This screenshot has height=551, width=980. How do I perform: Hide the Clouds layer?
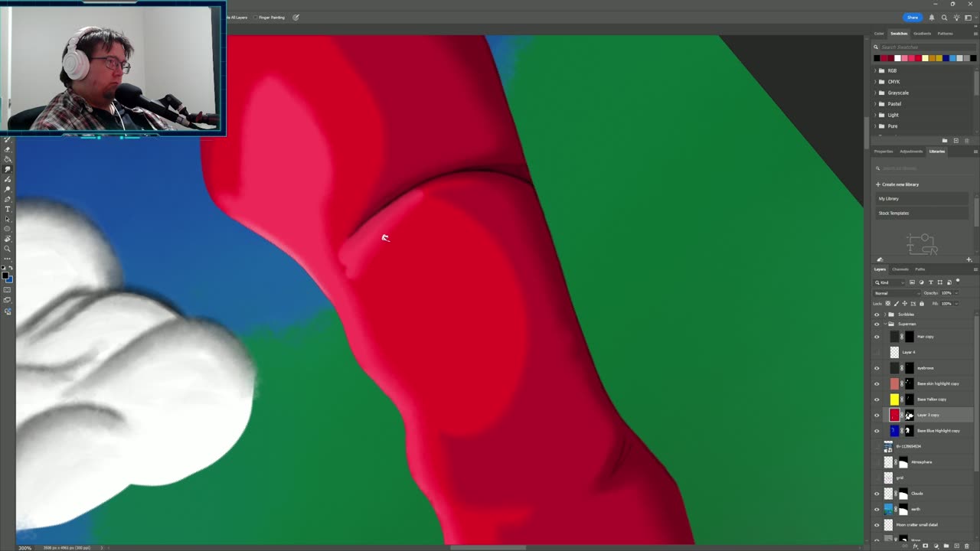(877, 494)
